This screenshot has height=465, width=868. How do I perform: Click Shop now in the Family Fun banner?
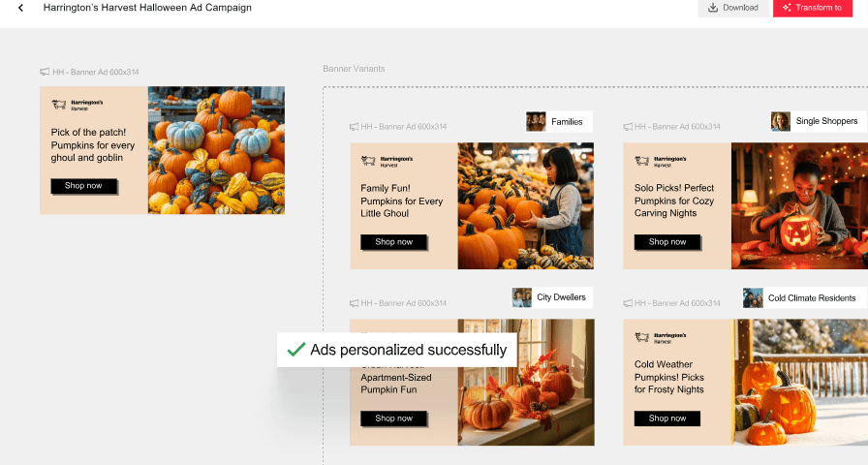[393, 242]
